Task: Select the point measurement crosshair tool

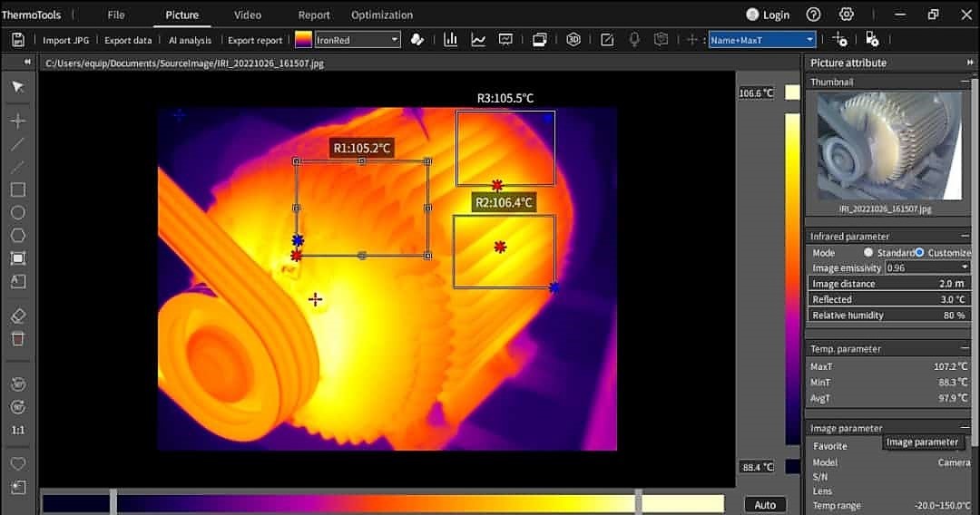Action: 17,121
